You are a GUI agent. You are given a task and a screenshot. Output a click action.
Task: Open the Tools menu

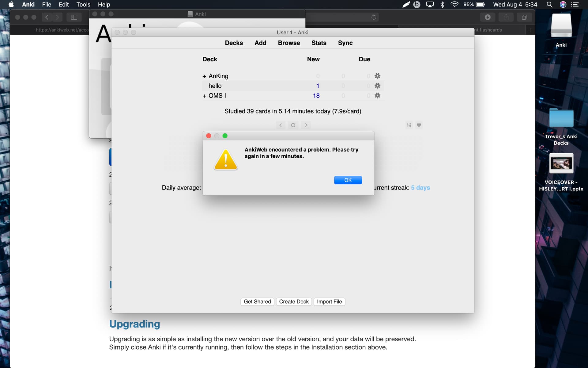pyautogui.click(x=83, y=5)
